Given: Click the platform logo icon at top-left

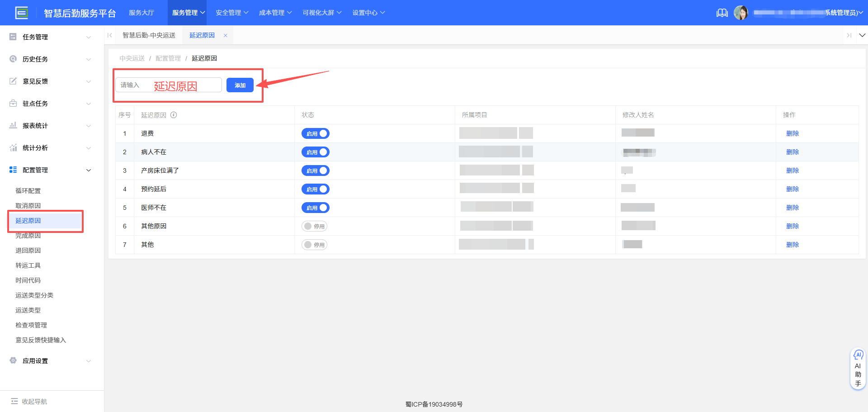Looking at the screenshot, I should tap(21, 13).
